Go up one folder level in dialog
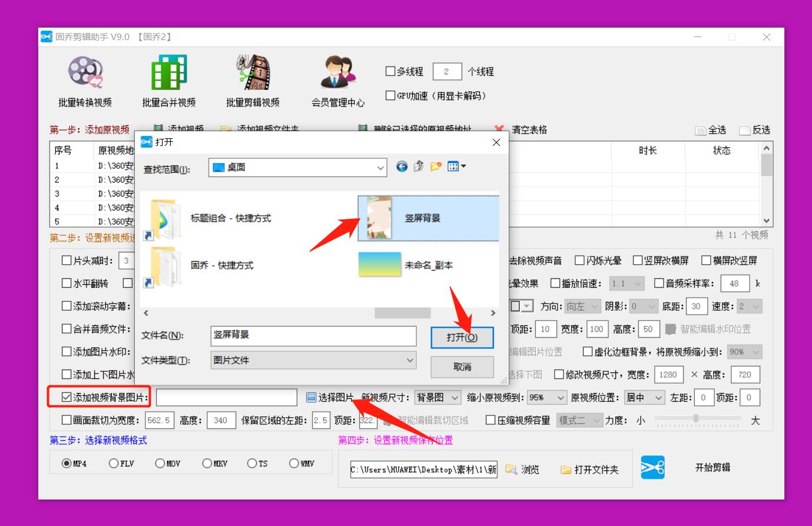Image resolution: width=812 pixels, height=526 pixels. click(x=419, y=167)
